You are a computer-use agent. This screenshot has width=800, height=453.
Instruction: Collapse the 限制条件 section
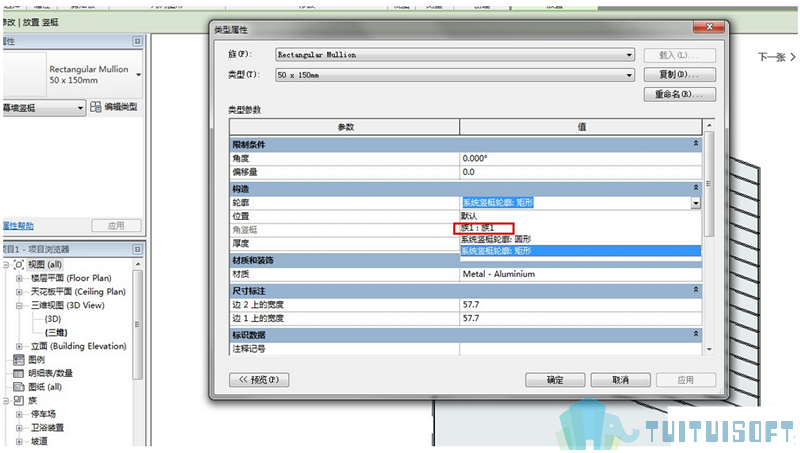coord(695,144)
